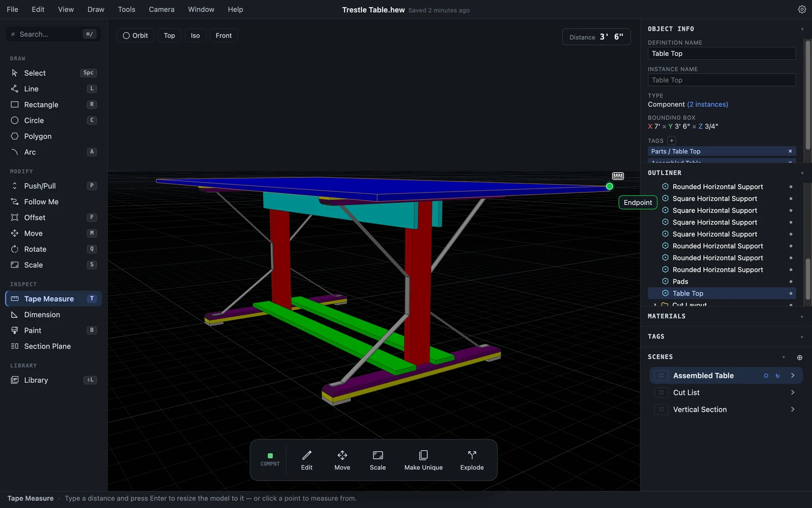Toggle visibility dot for Pads
Viewport: 812px width, 508px height.
791,281
